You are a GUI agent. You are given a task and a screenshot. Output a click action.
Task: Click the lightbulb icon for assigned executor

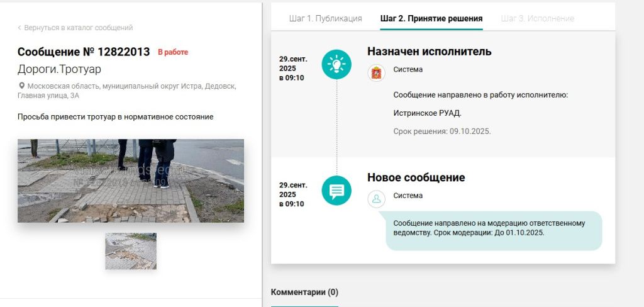click(336, 64)
